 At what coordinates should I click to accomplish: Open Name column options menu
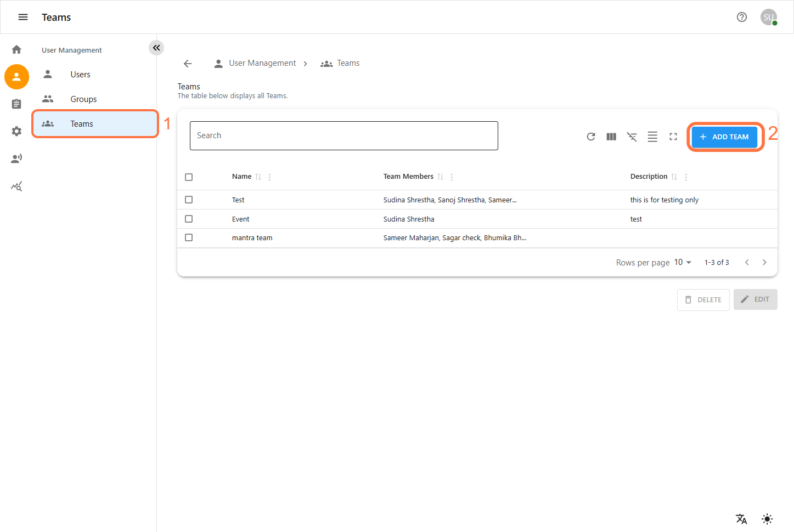269,177
